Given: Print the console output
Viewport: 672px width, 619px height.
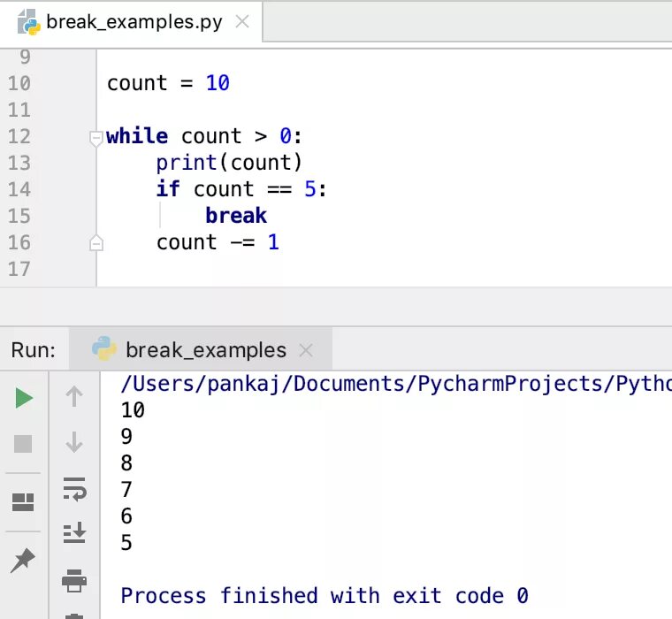Looking at the screenshot, I should pos(74,581).
